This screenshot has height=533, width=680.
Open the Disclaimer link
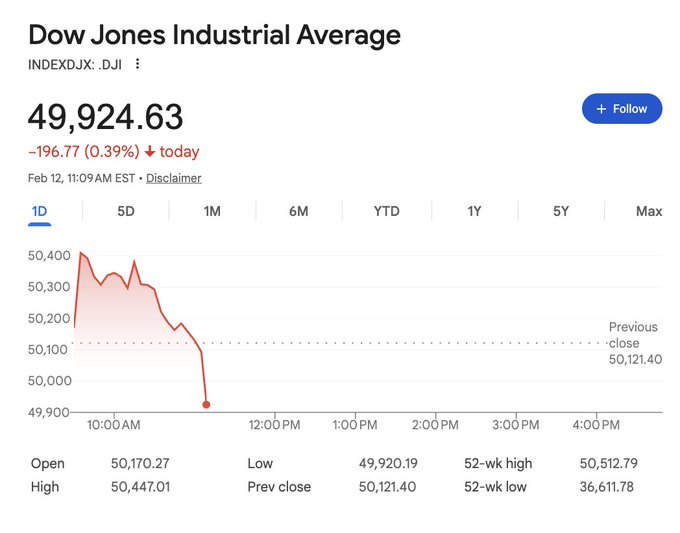tap(174, 178)
